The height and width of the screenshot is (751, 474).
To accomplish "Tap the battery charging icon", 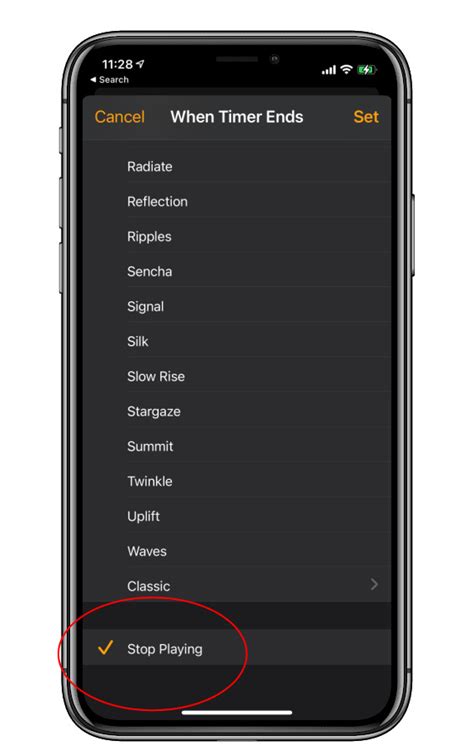I will pyautogui.click(x=367, y=70).
